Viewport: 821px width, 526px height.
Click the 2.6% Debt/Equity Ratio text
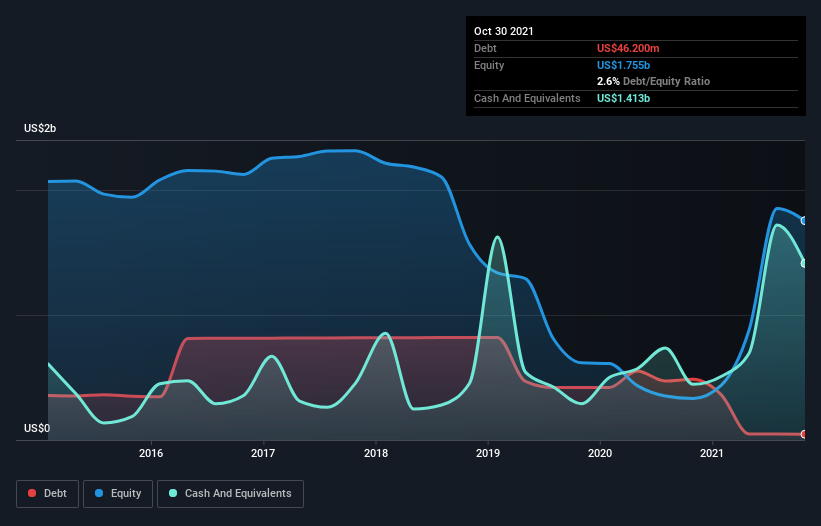pos(653,82)
